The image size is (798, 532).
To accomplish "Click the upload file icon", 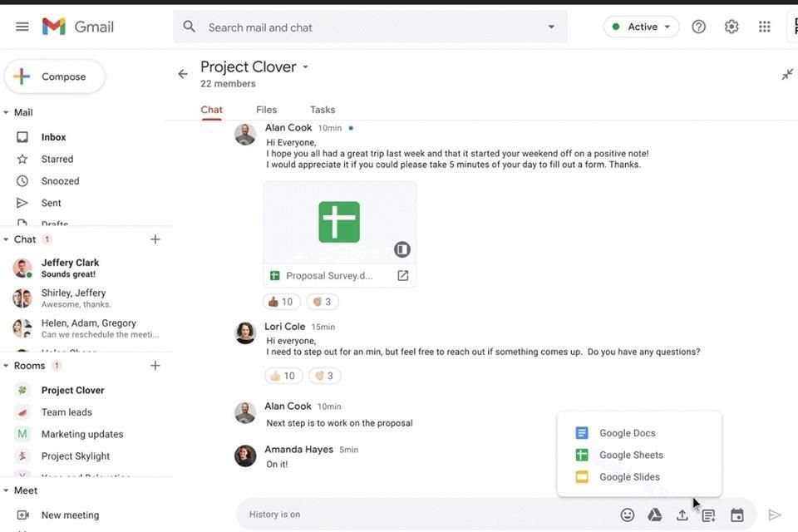I will (682, 515).
